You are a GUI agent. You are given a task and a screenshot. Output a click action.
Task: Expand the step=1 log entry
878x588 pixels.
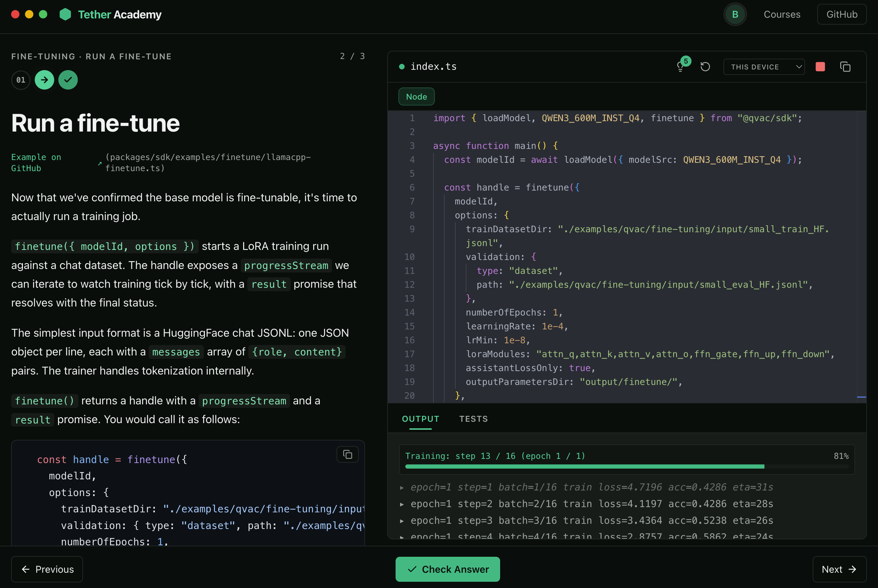click(402, 487)
